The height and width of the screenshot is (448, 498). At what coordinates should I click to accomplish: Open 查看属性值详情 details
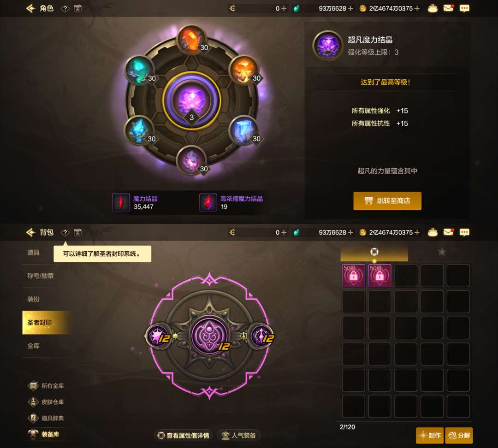(x=184, y=435)
